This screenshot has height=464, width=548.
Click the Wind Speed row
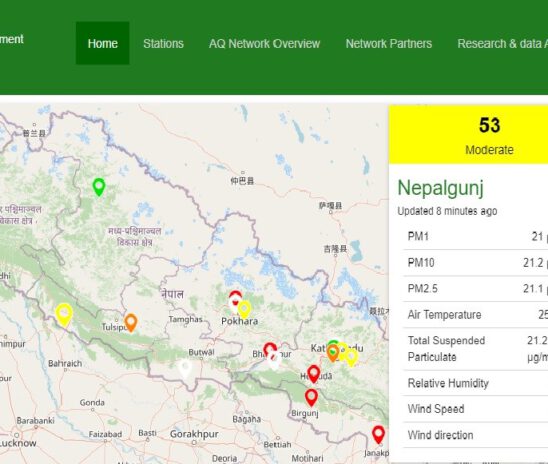click(x=475, y=409)
